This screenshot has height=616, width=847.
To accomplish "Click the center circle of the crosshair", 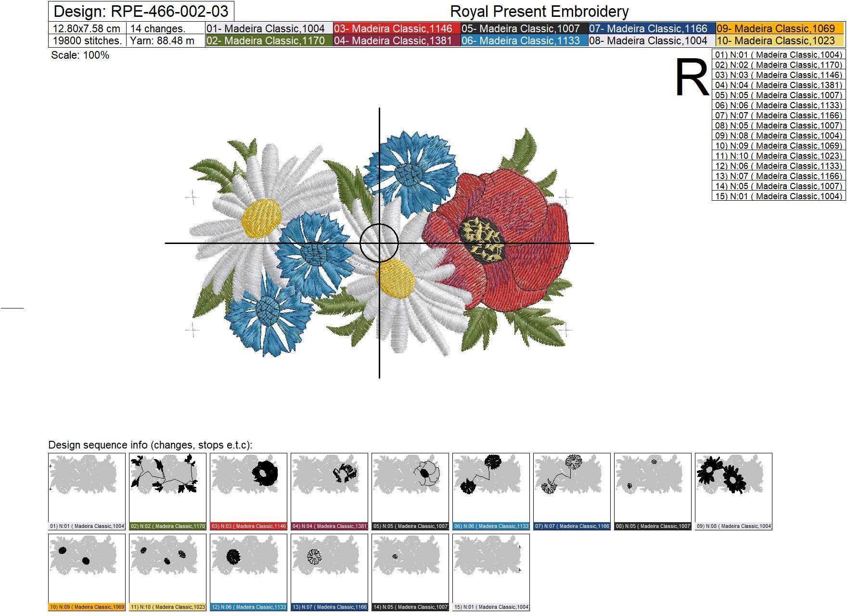I will 379,243.
